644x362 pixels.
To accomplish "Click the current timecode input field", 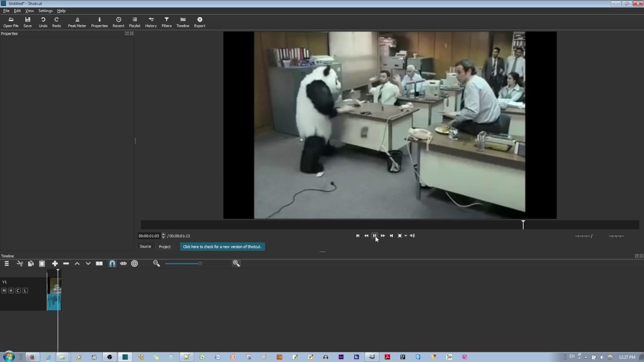I will pos(149,236).
